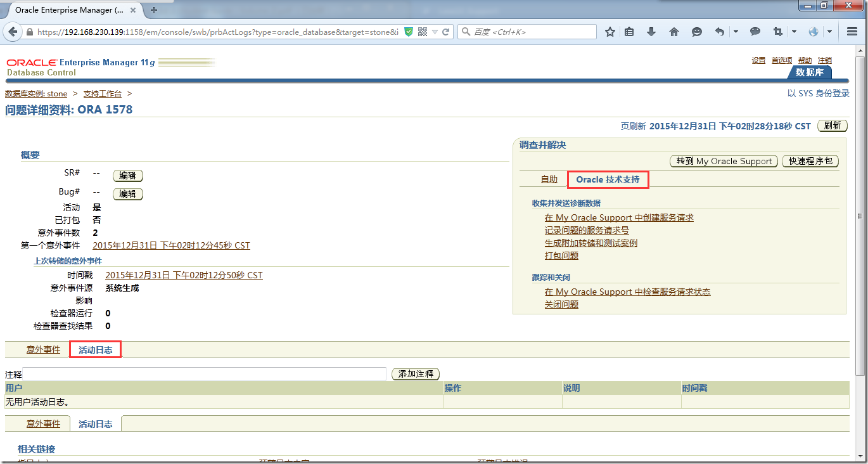The width and height of the screenshot is (868, 464).
Task: Open the 首选项 link in page header
Action: coord(782,60)
